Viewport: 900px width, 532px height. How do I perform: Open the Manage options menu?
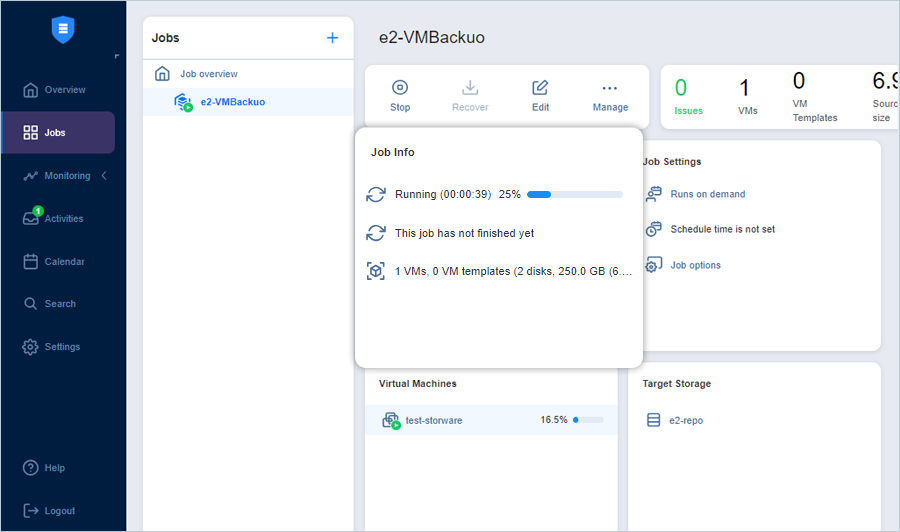610,96
